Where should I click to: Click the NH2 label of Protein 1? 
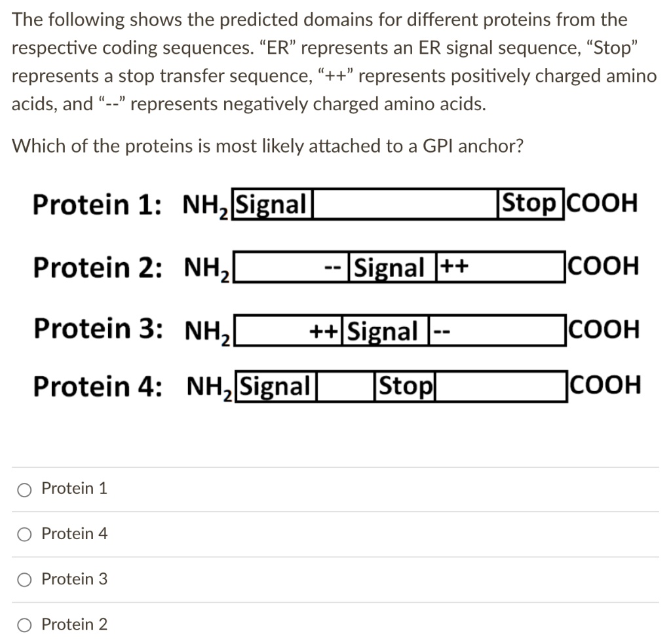[204, 204]
